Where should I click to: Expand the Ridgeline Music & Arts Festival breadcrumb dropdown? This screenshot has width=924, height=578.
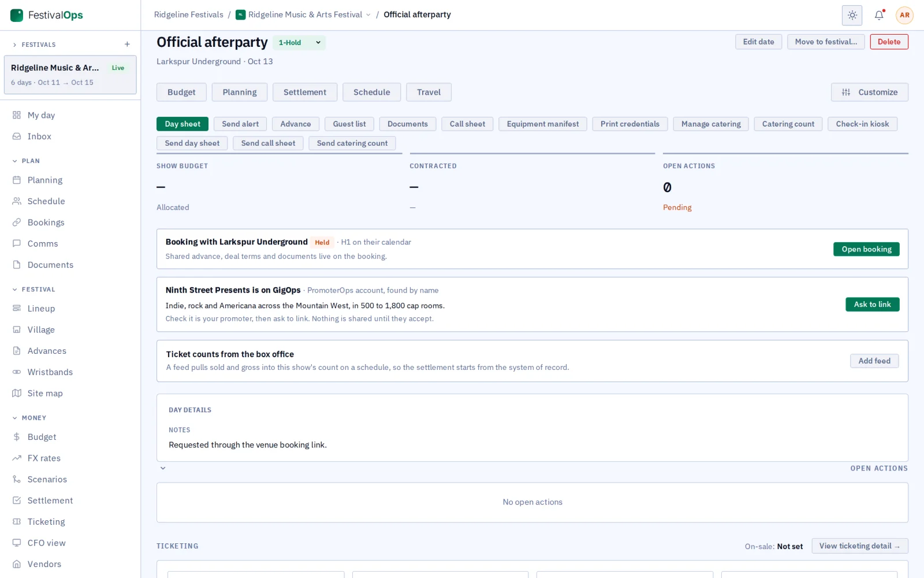pyautogui.click(x=303, y=15)
